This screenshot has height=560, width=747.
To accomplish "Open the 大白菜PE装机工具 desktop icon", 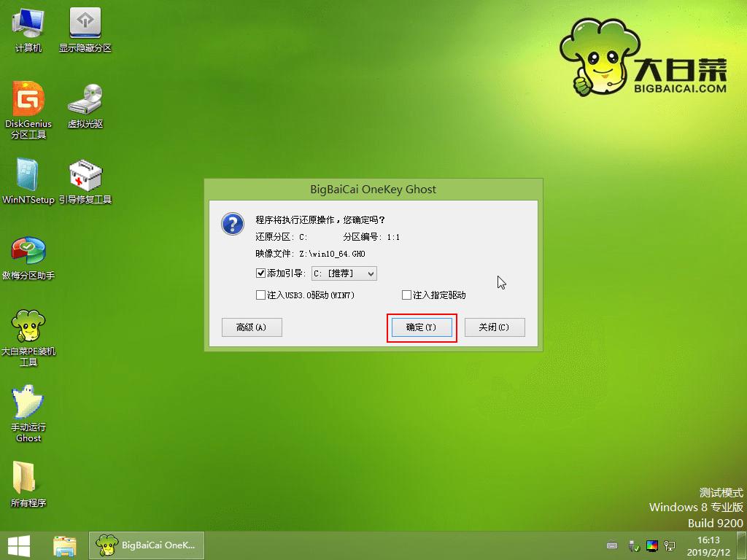I will click(x=28, y=338).
